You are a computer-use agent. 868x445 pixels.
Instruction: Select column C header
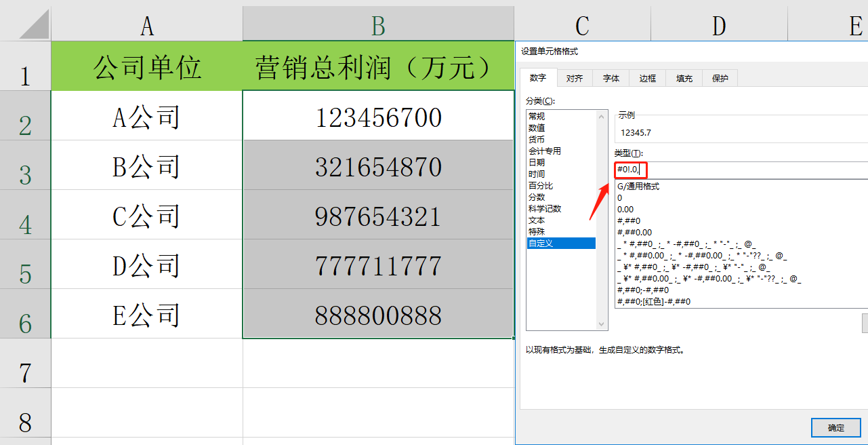pos(582,26)
